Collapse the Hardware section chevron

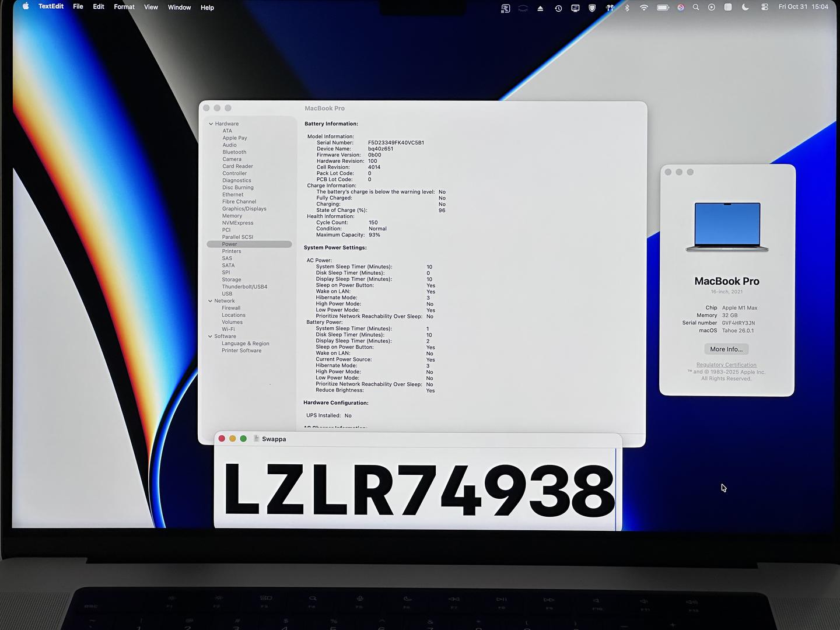pyautogui.click(x=211, y=124)
